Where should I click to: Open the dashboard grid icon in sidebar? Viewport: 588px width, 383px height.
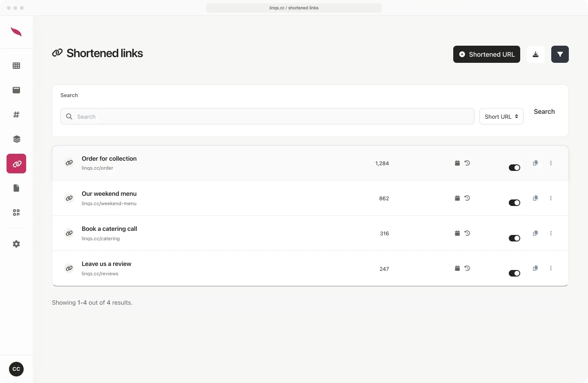(16, 66)
